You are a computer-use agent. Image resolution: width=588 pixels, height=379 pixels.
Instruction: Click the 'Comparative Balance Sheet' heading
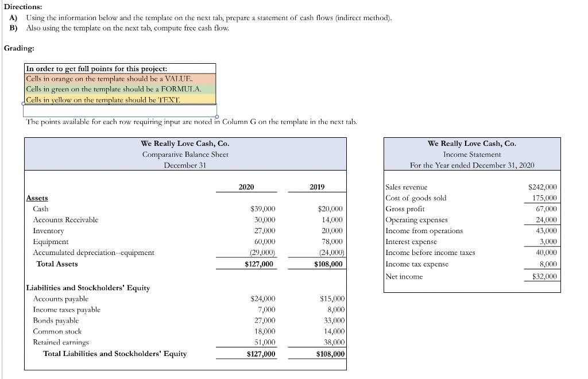pos(185,154)
